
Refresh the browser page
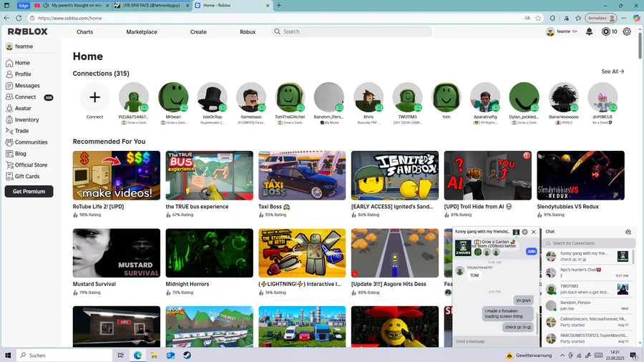(x=19, y=18)
